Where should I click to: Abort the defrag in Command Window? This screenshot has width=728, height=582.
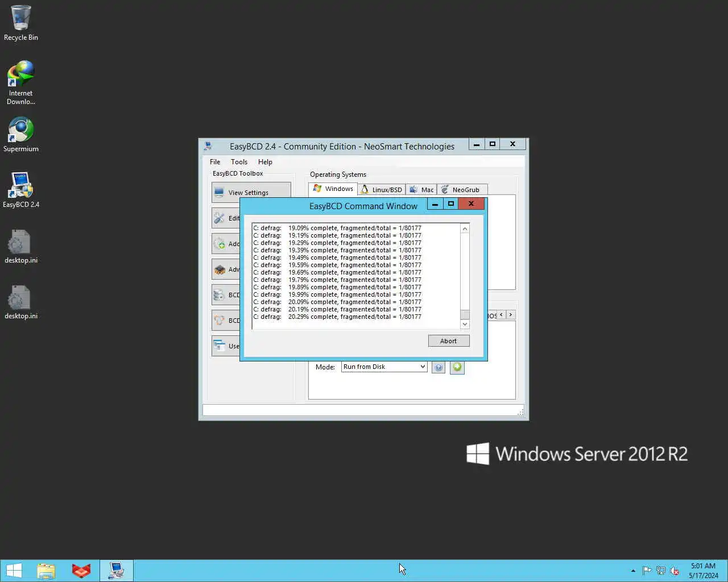point(449,341)
